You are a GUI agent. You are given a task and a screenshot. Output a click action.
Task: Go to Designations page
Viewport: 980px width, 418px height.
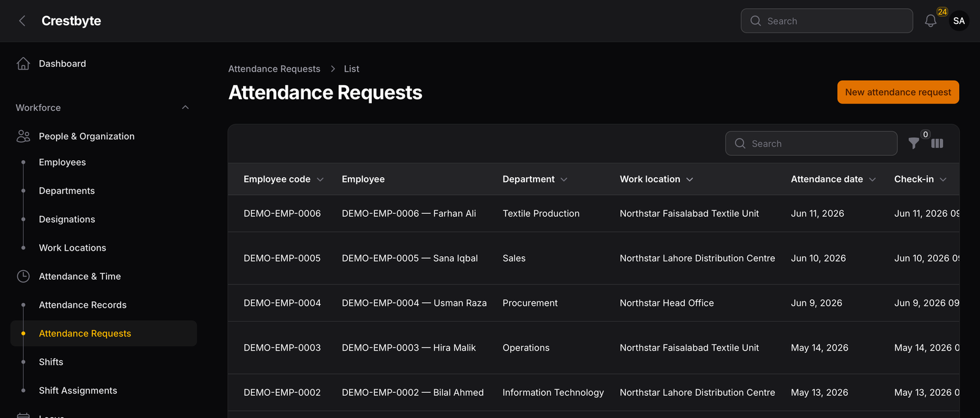coord(67,219)
